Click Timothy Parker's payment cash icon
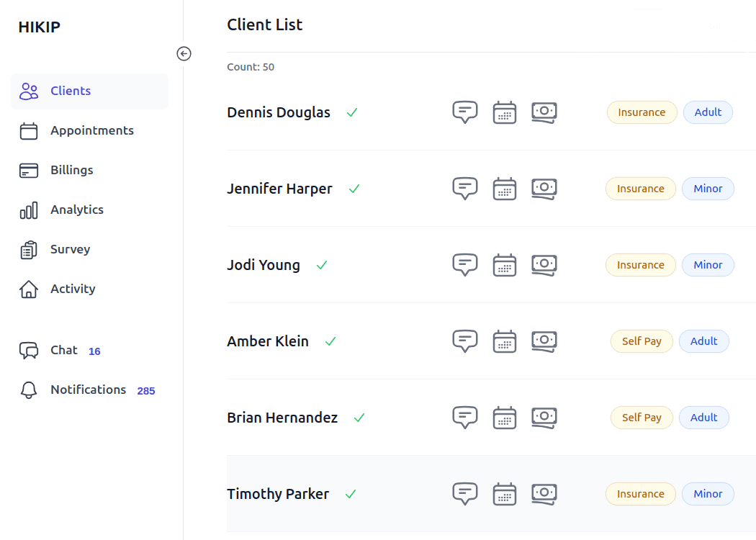The width and height of the screenshot is (756, 540). pos(544,494)
